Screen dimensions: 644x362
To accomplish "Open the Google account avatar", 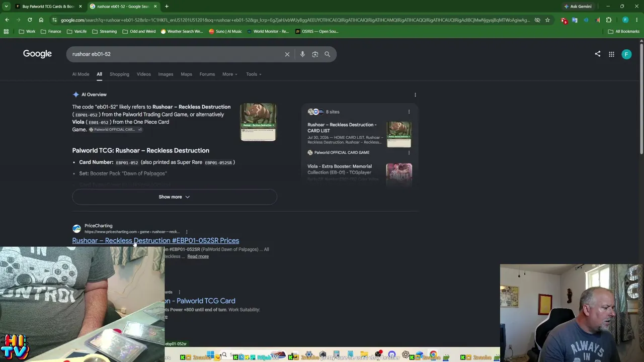I will [626, 54].
